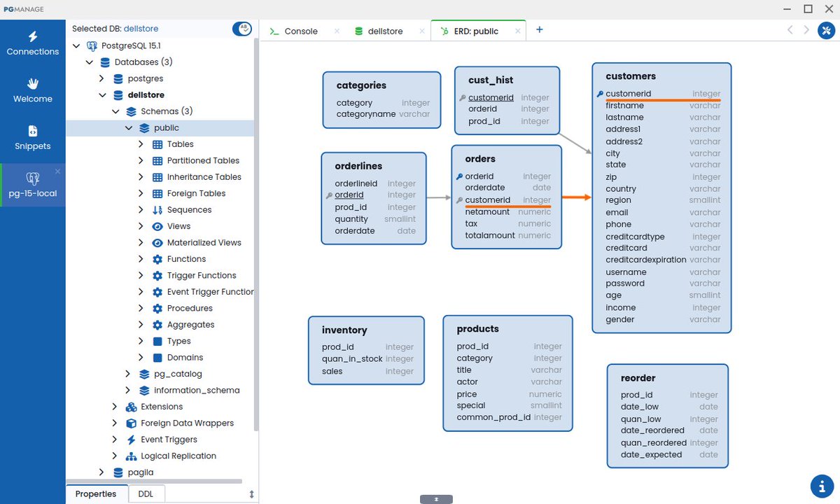840x504 pixels.
Task: Open the DDL tab at the bottom
Action: coord(146,493)
